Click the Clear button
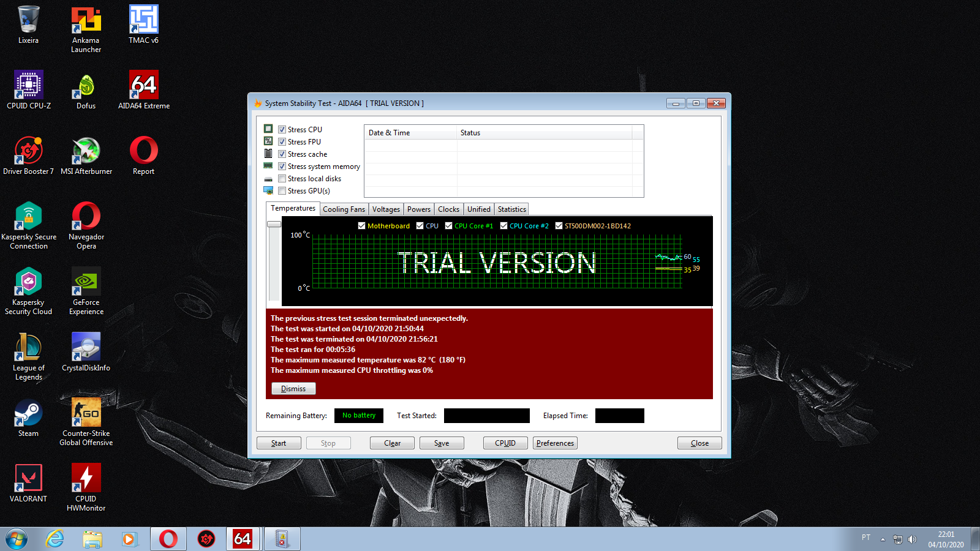Screen dimensions: 980x551 coord(392,443)
